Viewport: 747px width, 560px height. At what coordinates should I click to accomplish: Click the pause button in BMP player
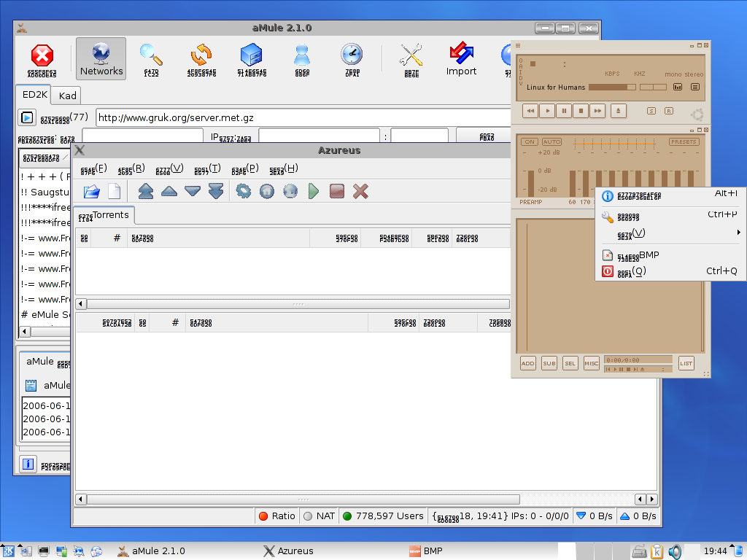[564, 111]
